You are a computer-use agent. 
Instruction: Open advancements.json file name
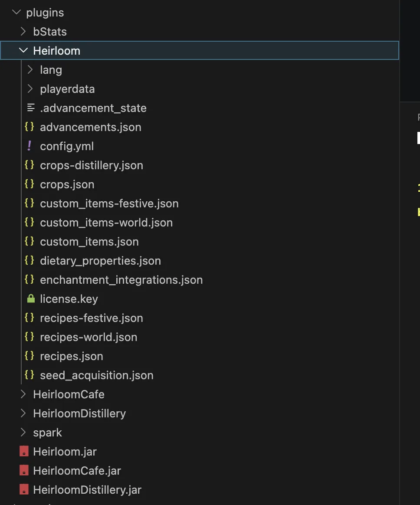click(91, 127)
